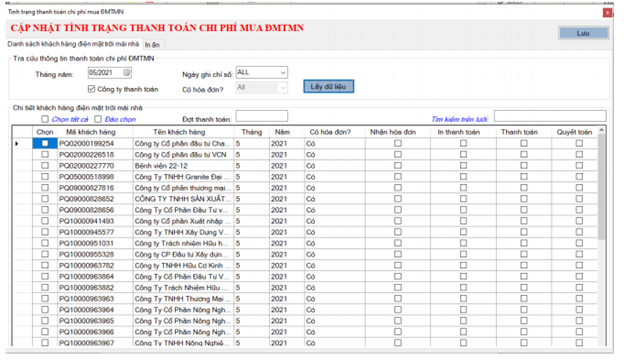Click the Có hóa đơn? column header
624x360 pixels.
coord(330,132)
